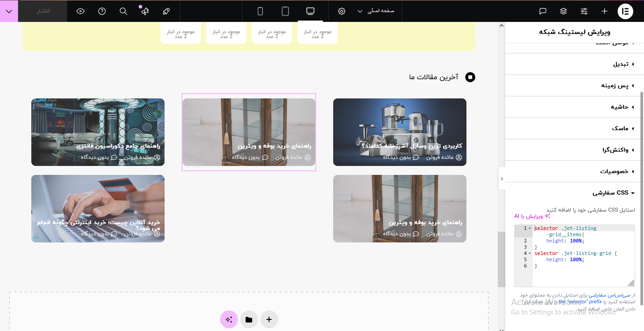Open the Finder search icon

click(x=123, y=11)
